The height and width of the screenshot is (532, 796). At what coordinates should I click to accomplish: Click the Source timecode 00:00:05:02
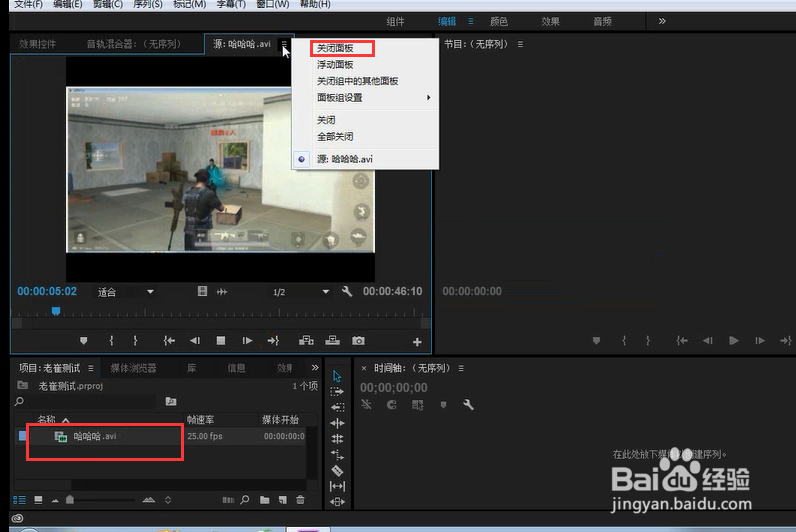tap(47, 291)
